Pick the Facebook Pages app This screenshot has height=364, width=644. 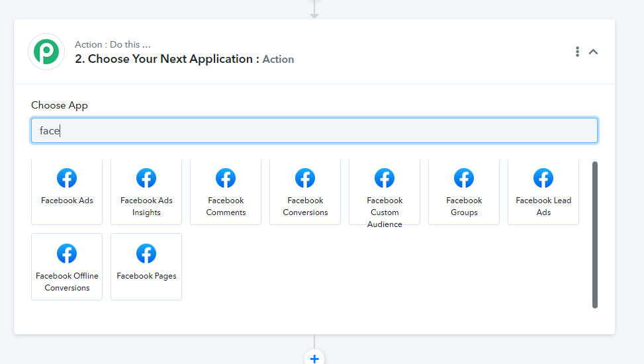[146, 267]
